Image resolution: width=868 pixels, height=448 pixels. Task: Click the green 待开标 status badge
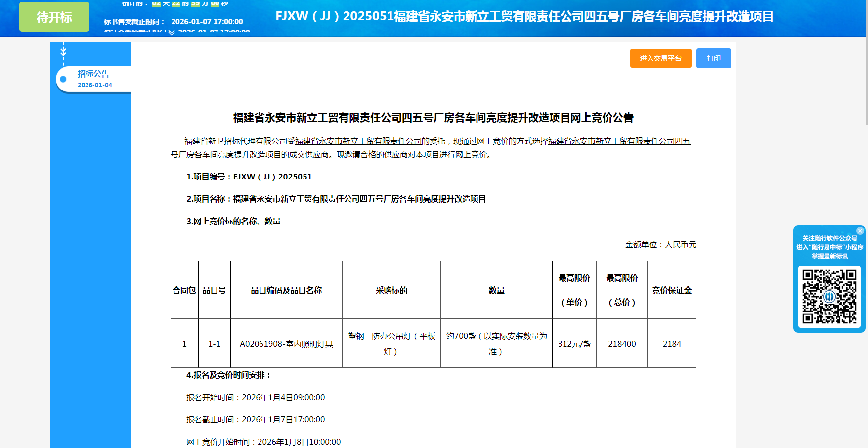click(x=54, y=17)
